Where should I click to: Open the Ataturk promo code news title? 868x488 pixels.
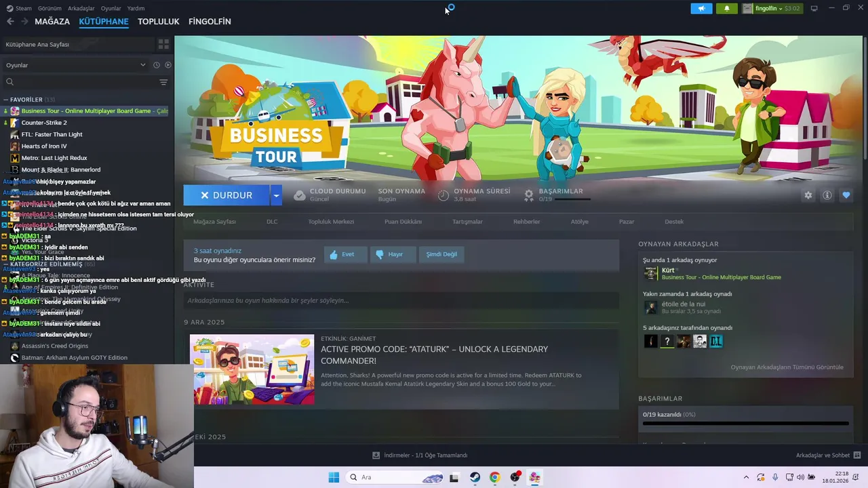pos(434,354)
